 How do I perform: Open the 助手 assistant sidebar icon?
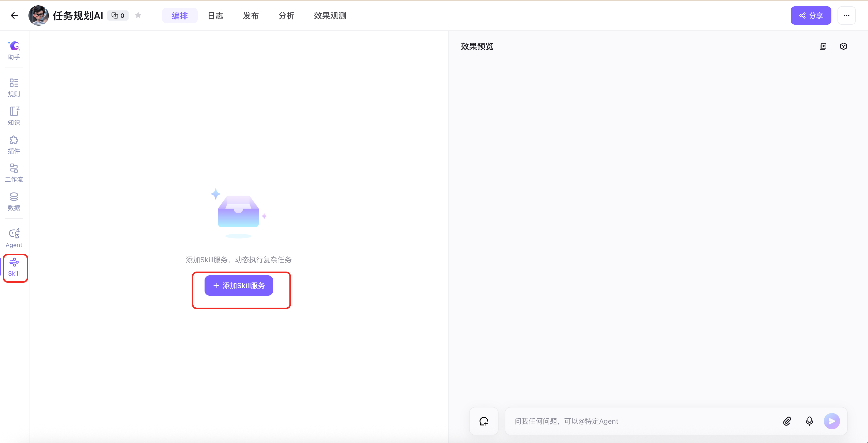[14, 50]
